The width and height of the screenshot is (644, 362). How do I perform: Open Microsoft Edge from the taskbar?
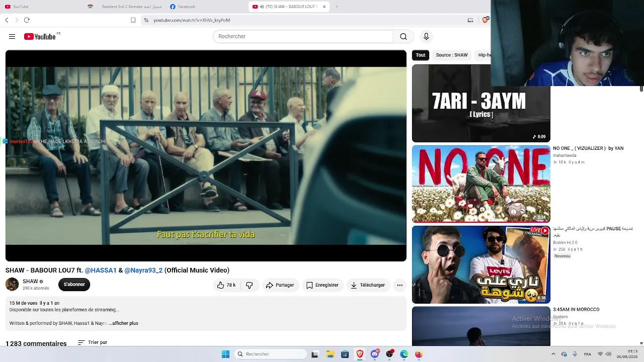[x=404, y=354]
